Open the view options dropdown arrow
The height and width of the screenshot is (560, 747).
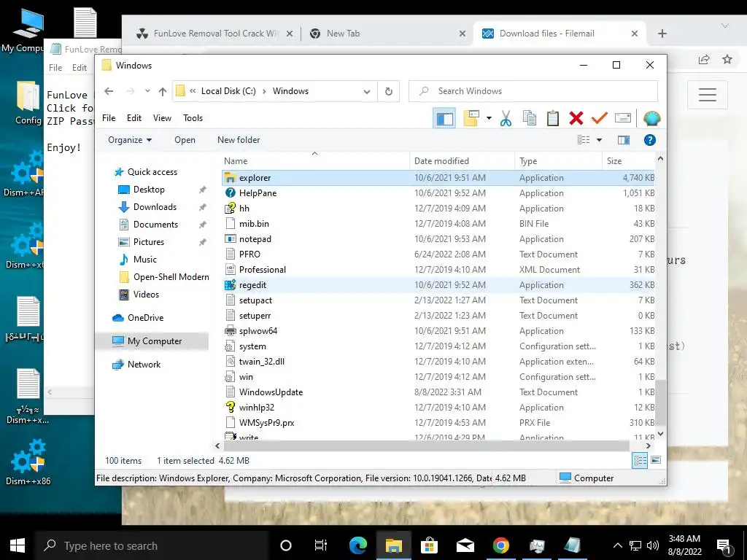coord(600,140)
